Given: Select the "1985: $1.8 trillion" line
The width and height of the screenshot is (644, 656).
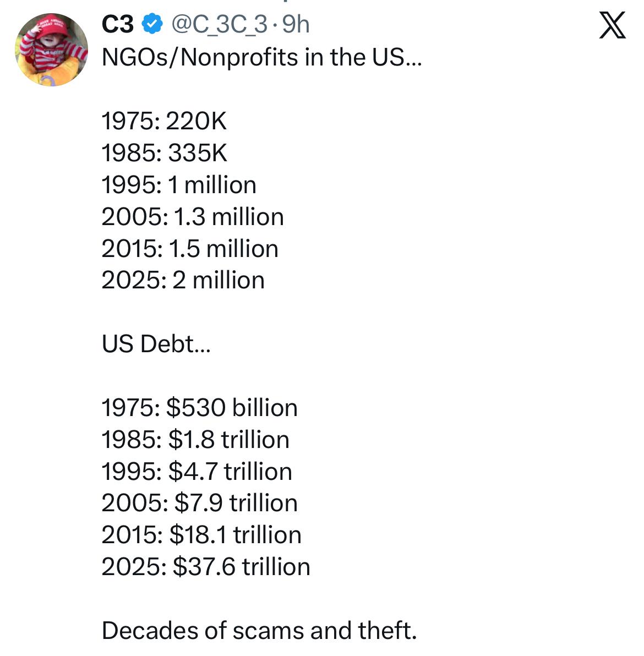Looking at the screenshot, I should (x=195, y=440).
